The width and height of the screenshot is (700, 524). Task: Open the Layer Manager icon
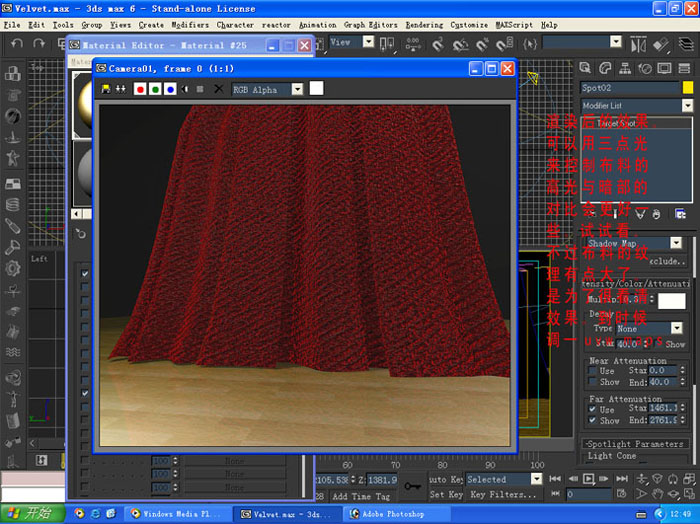pos(686,44)
